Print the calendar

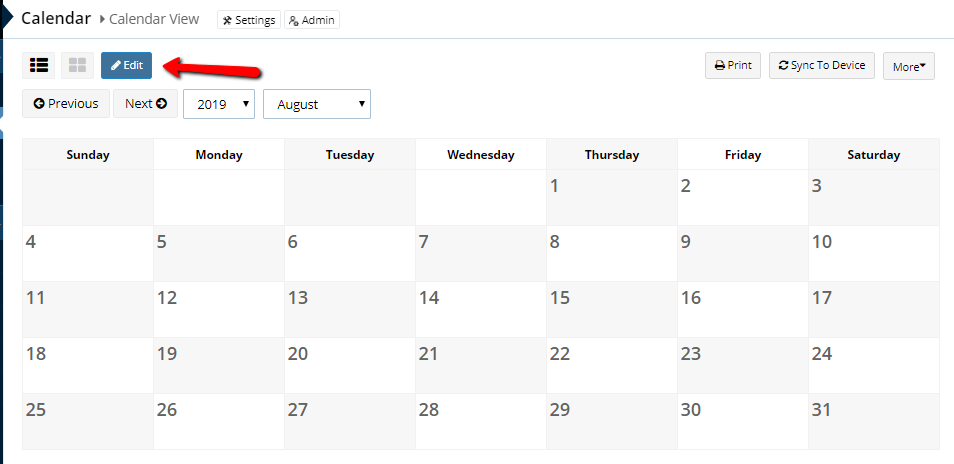[x=733, y=66]
